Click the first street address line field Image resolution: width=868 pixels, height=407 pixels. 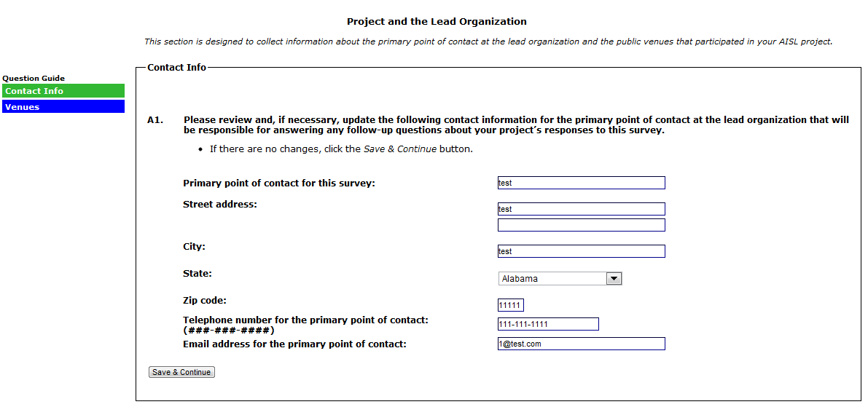click(x=581, y=209)
